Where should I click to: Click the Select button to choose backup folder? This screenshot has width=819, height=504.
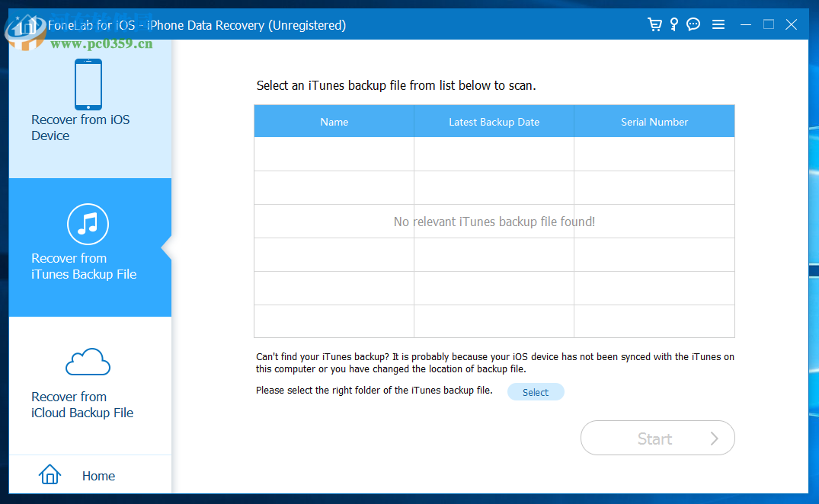click(x=536, y=391)
